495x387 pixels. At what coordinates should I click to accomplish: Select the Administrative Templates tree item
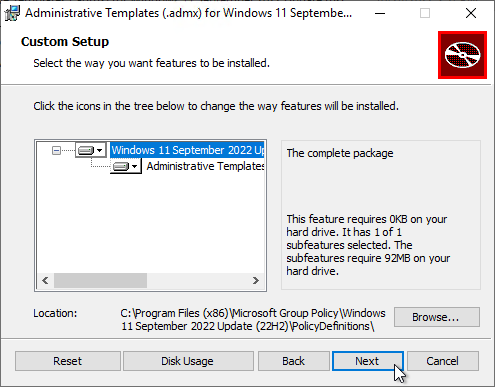click(205, 166)
